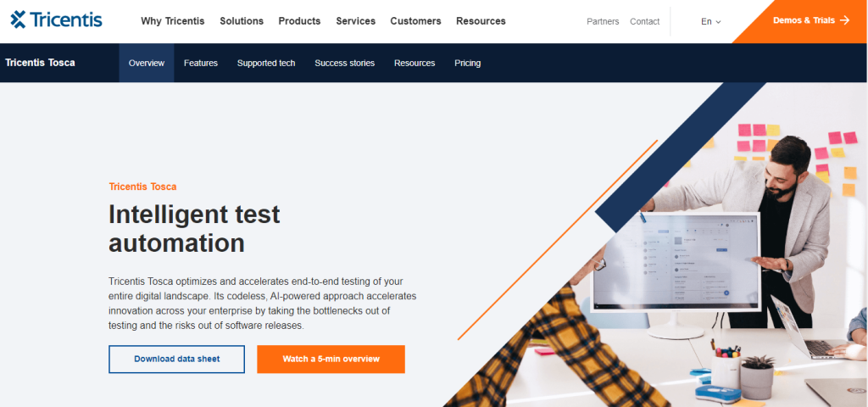Image resolution: width=868 pixels, height=407 pixels.
Task: Open the Supported tech tab
Action: pos(266,63)
